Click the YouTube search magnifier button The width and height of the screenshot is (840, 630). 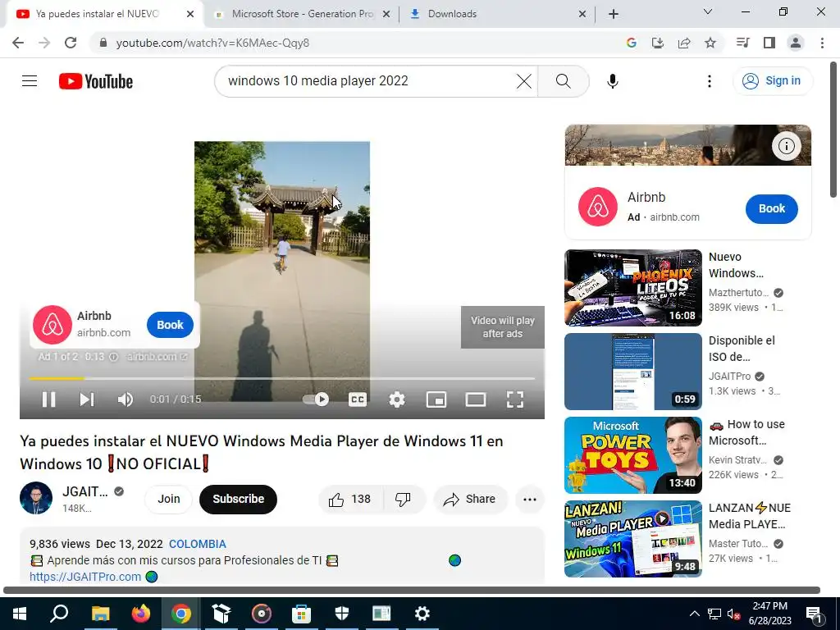tap(563, 81)
